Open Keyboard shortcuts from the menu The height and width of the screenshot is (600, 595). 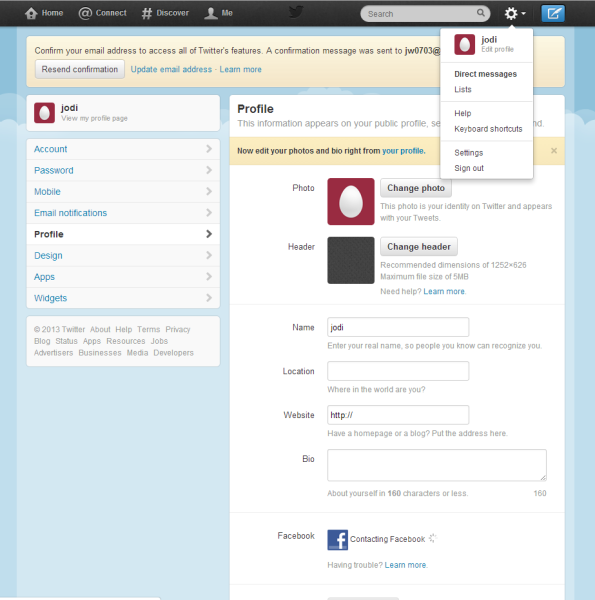point(488,129)
